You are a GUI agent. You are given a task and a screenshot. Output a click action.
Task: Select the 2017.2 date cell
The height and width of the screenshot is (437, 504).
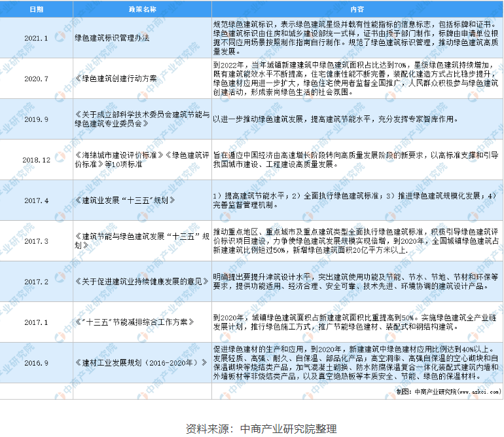click(x=37, y=281)
